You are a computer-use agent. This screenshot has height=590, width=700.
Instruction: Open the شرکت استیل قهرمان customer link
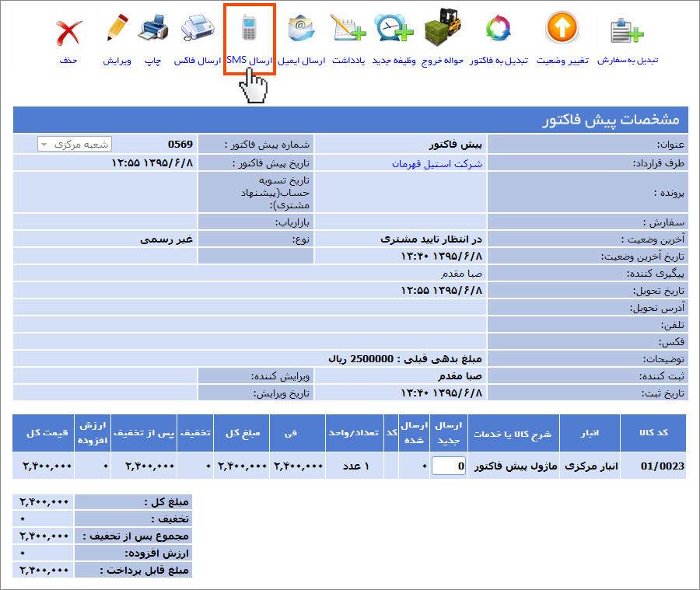pyautogui.click(x=437, y=164)
